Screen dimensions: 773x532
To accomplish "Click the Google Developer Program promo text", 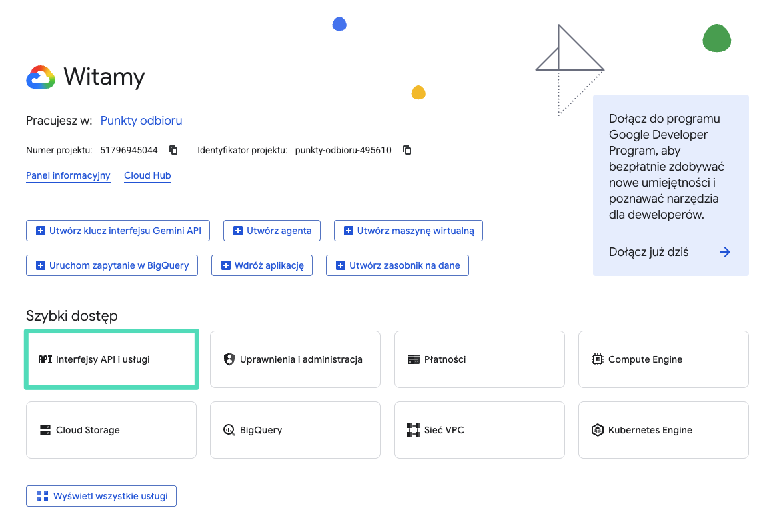I will [666, 167].
